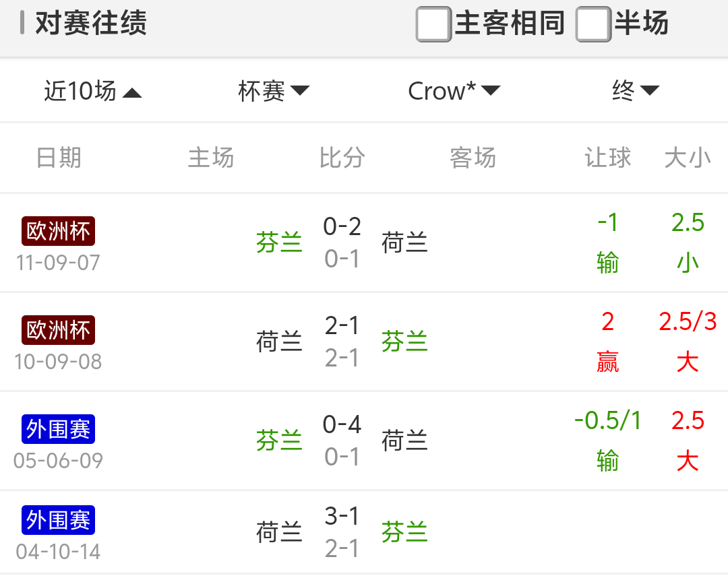Click the 欧洲杯 badge dated 10-09-08
Screen dimensions: 728x580
[58, 330]
